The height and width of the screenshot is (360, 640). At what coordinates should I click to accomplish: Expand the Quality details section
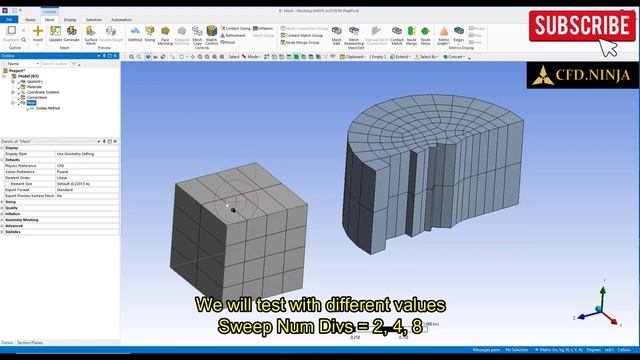click(x=2, y=208)
